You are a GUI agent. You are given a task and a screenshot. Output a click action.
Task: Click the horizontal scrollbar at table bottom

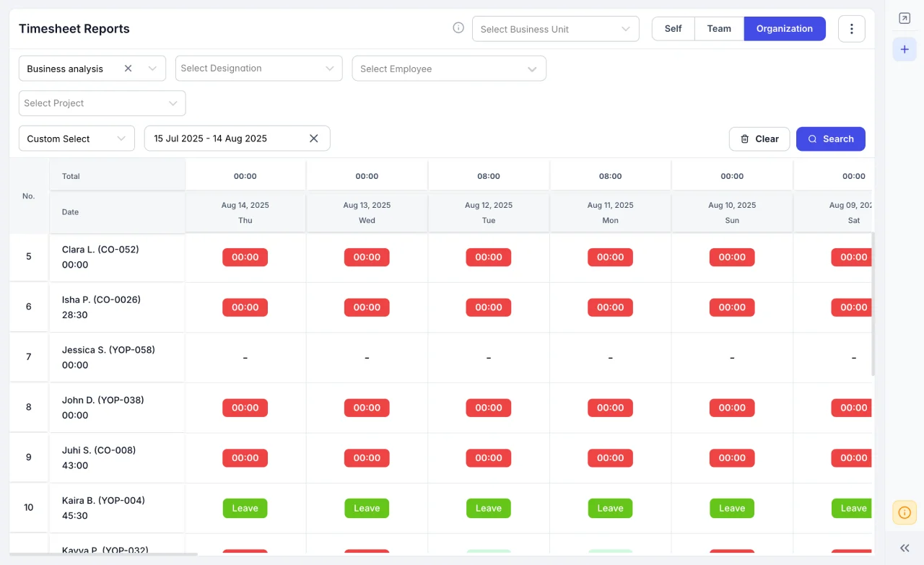tap(103, 554)
